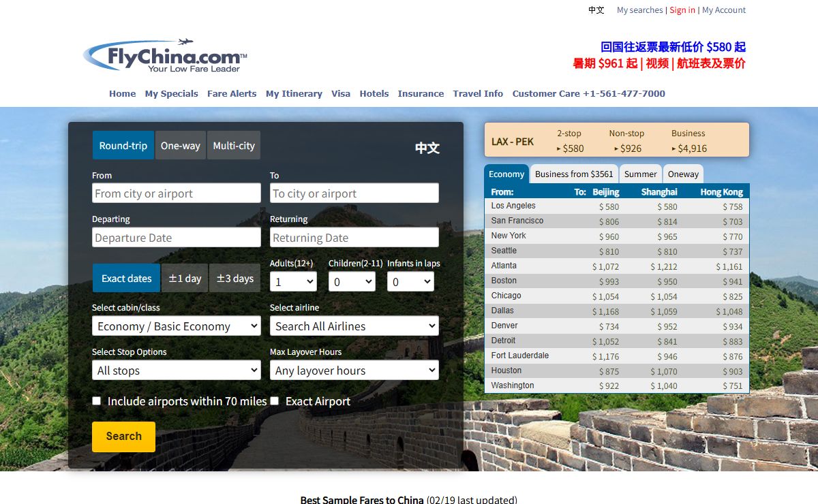This screenshot has width=818, height=504.
Task: Select the Summer fares tab
Action: (640, 174)
